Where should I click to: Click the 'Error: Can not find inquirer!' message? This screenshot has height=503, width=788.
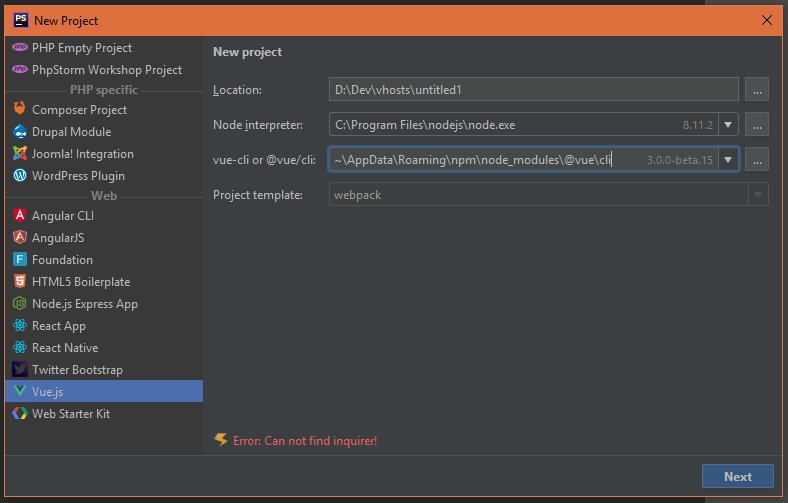coord(305,441)
